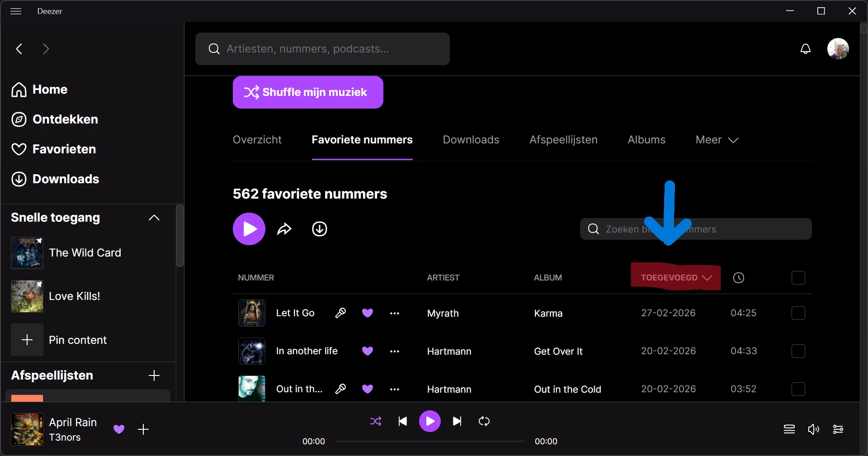Switch to the Overzicht tab

click(257, 140)
